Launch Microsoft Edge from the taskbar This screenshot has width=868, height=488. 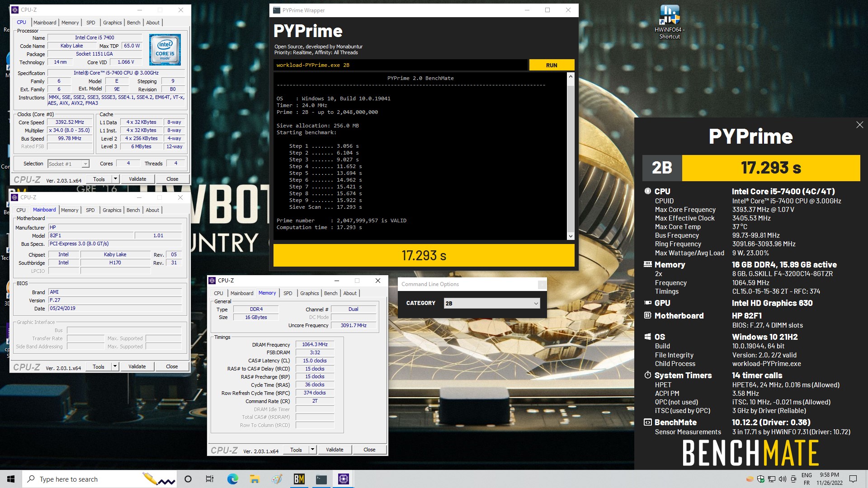[232, 479]
